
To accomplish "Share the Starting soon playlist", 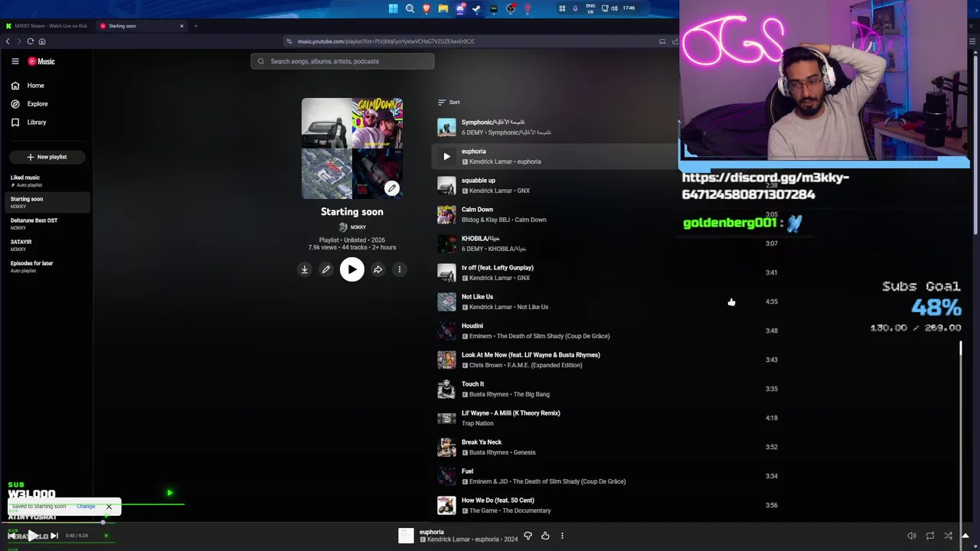I will click(x=377, y=269).
